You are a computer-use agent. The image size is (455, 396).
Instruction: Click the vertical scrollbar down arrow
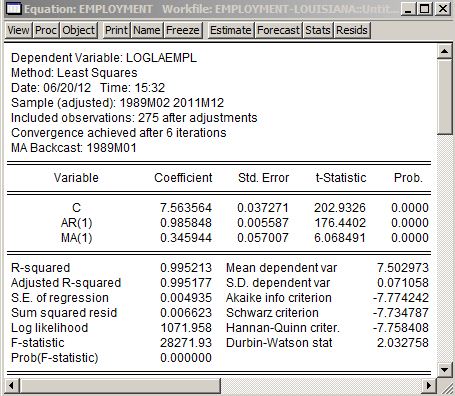click(444, 369)
